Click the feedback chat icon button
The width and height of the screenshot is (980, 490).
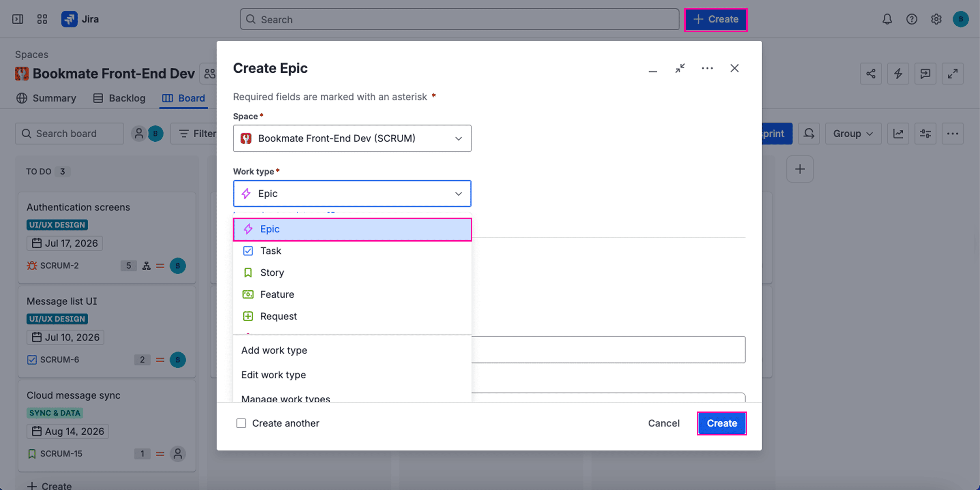pyautogui.click(x=925, y=73)
